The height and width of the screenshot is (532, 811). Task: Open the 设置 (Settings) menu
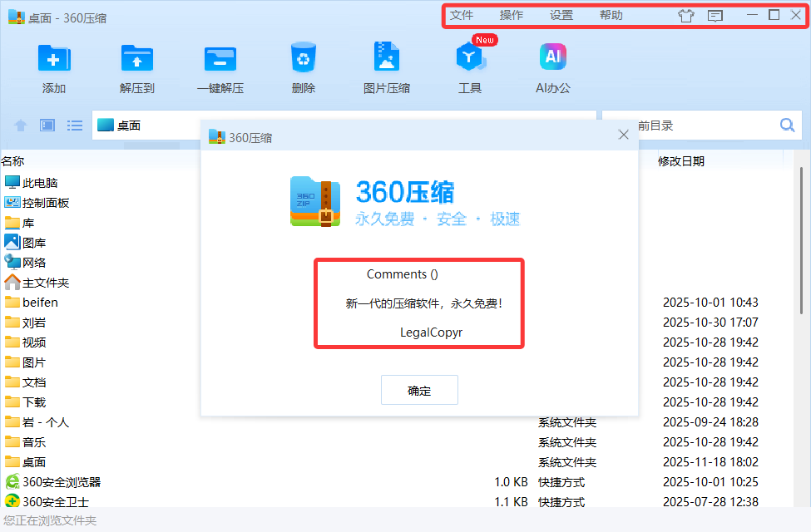[561, 16]
